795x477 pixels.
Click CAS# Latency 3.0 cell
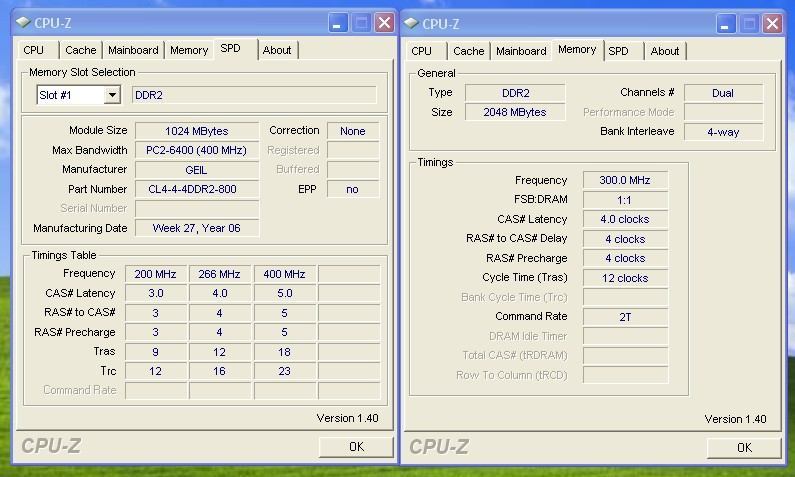pos(156,293)
